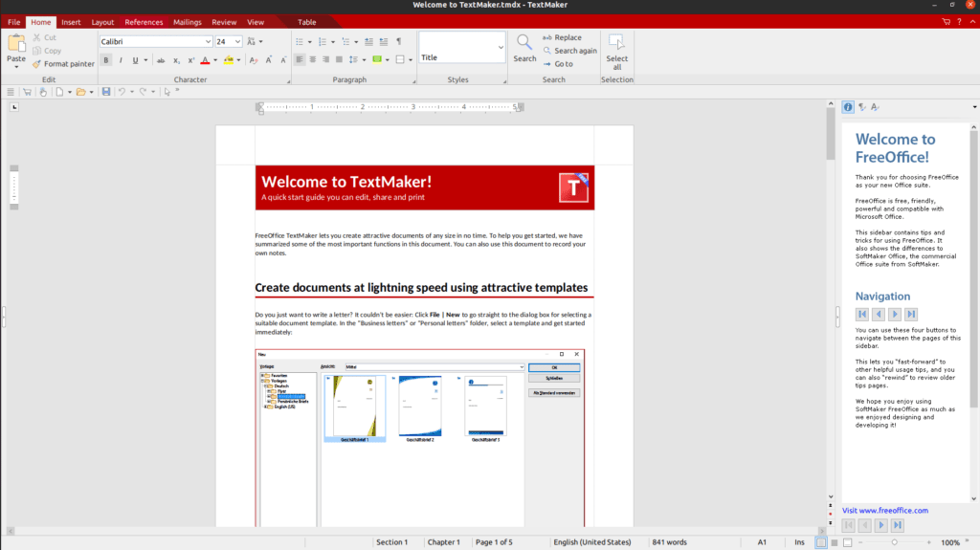Expand the Paragraph group dialog launcher

(413, 81)
